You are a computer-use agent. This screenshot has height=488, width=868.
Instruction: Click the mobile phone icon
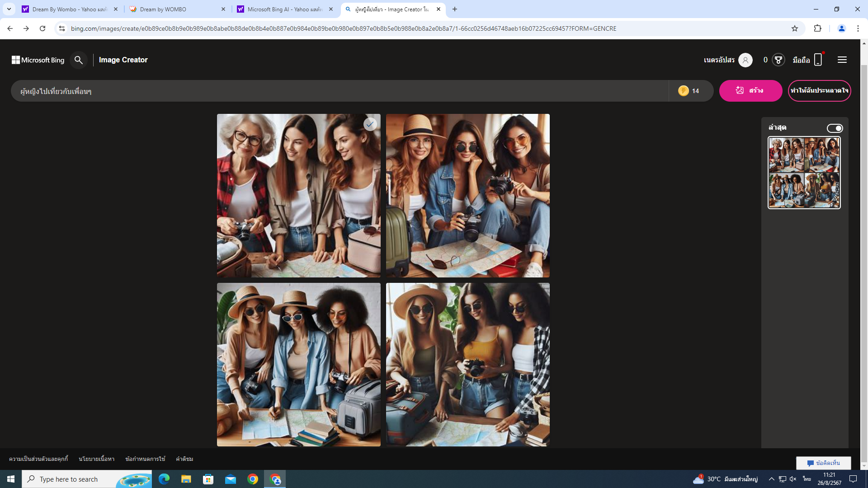click(818, 60)
